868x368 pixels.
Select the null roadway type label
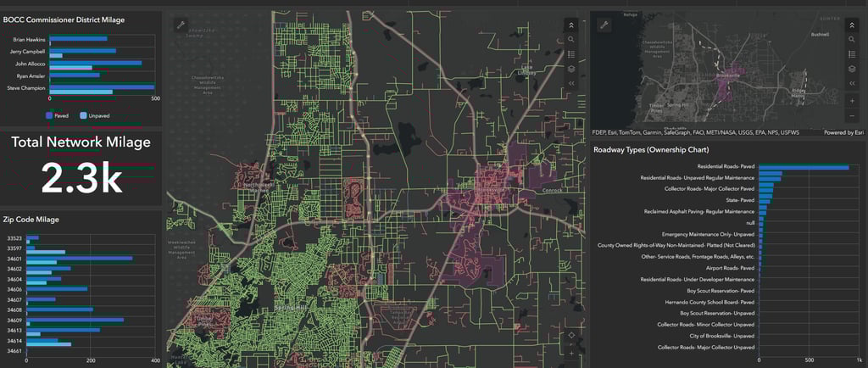750,223
